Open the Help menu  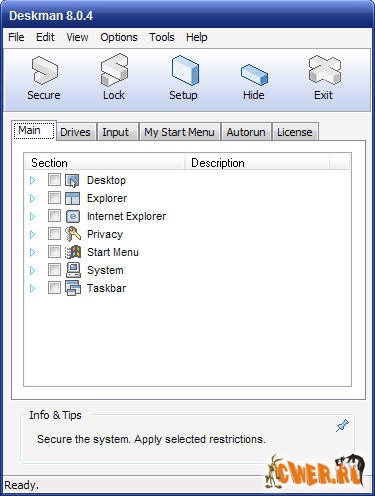coord(197,37)
